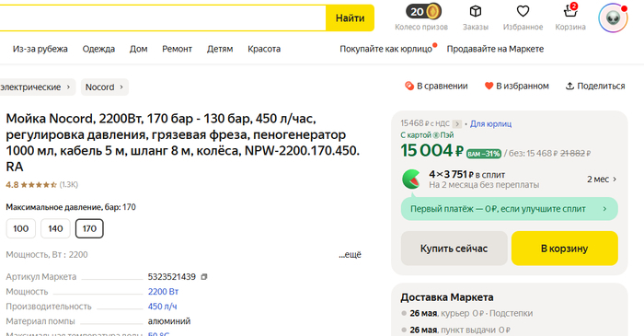Open the Детям category
Image resolution: width=644 pixels, height=336 pixels.
(220, 49)
